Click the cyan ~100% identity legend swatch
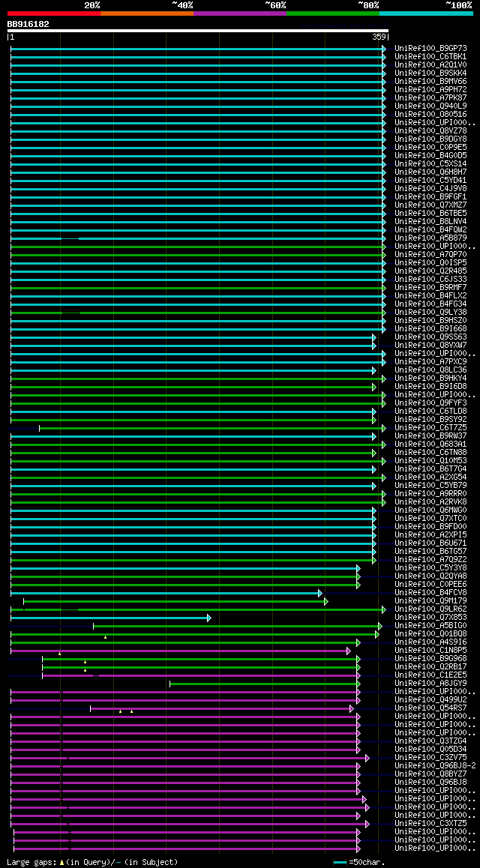Viewport: 480px width, 868px height. pyautogui.click(x=426, y=13)
